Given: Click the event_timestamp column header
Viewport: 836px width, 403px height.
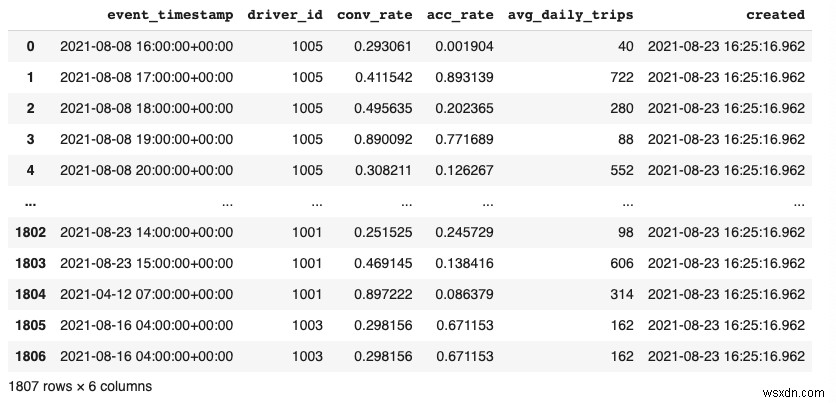Looking at the screenshot, I should click(170, 15).
